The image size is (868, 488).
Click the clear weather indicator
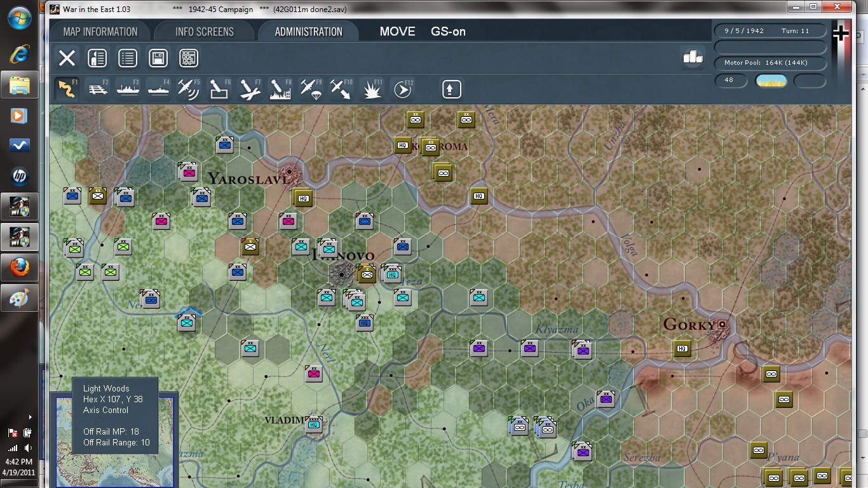(x=771, y=81)
